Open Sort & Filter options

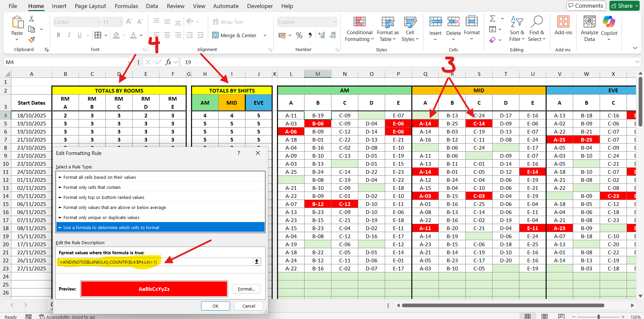click(517, 29)
